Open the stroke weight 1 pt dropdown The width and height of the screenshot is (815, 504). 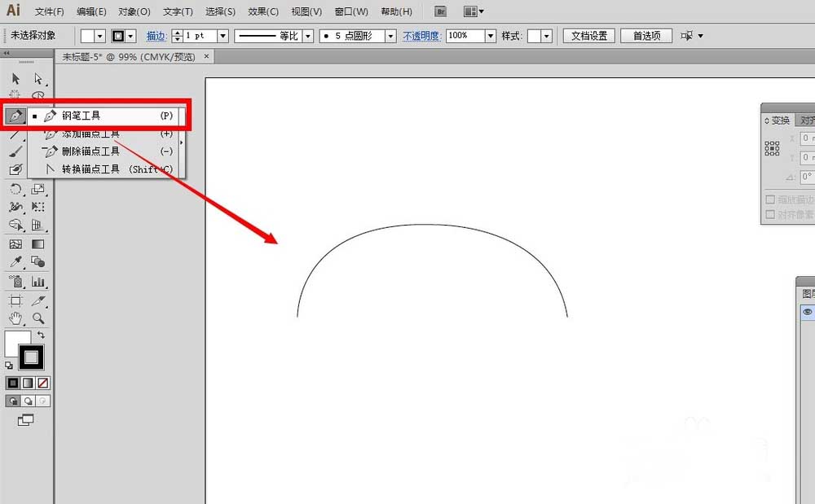coord(222,36)
